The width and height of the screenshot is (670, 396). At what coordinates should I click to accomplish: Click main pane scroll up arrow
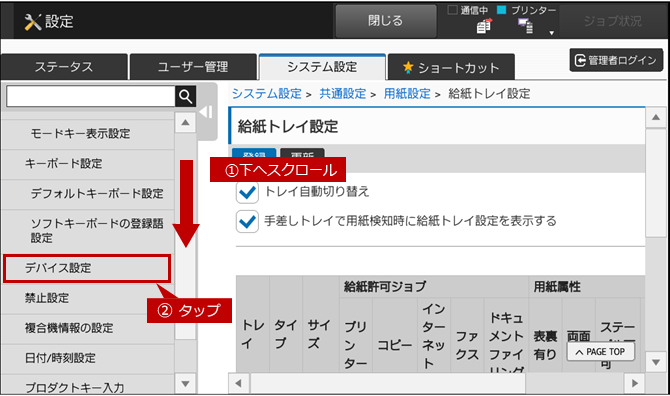click(x=656, y=117)
